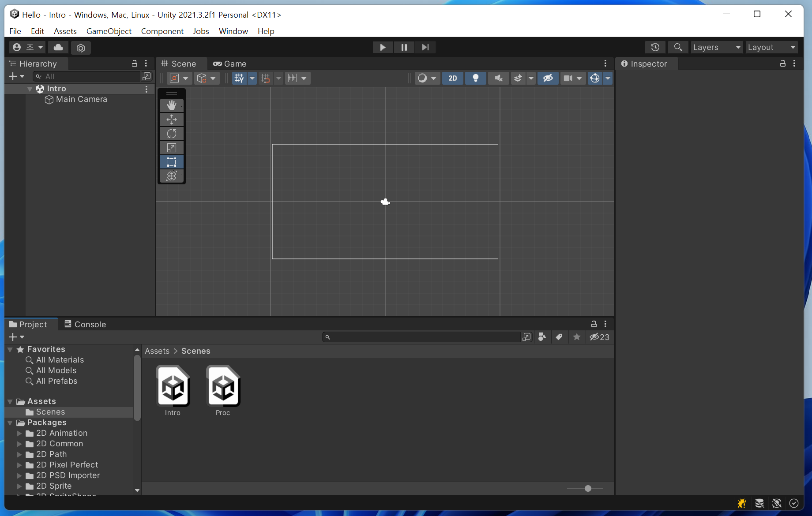The image size is (812, 516).
Task: Open search by label filter
Action: click(x=559, y=337)
